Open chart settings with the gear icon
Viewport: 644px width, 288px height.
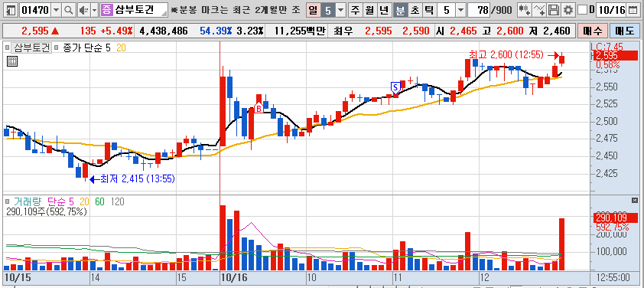[568, 10]
